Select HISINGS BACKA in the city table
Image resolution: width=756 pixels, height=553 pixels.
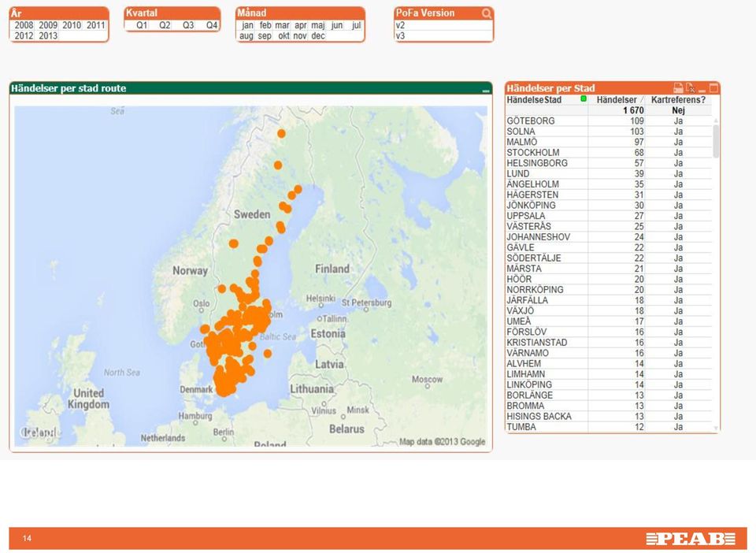tap(539, 416)
